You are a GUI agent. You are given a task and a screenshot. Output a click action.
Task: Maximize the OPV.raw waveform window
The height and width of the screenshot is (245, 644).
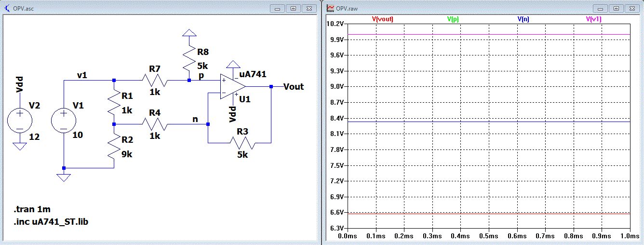point(616,8)
